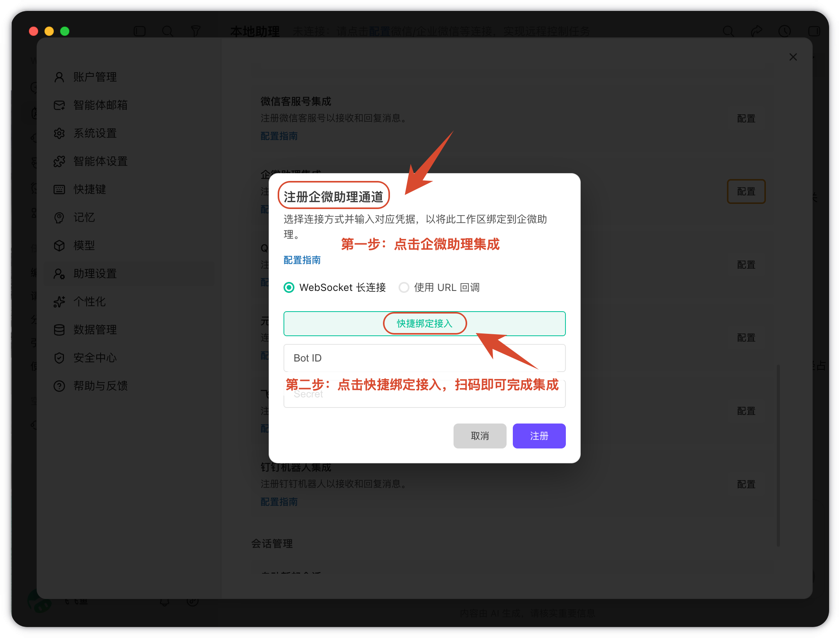Click 配置 for 钉钉机器人集成

click(x=746, y=484)
